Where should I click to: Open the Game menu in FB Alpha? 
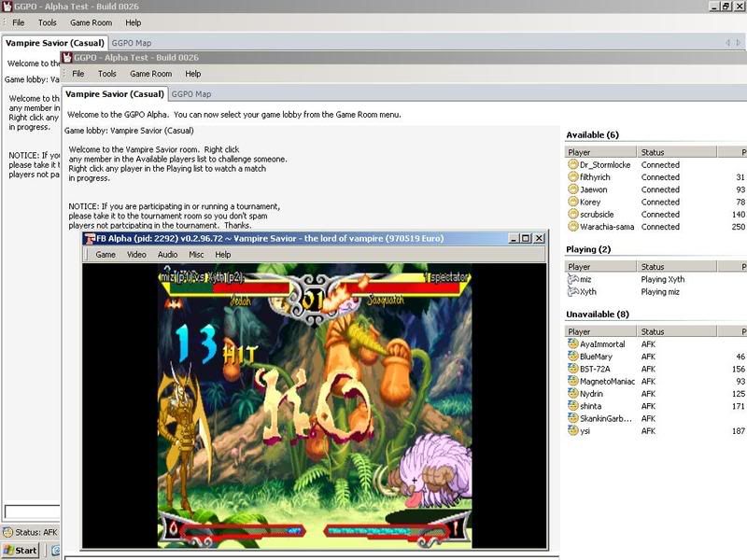(106, 255)
